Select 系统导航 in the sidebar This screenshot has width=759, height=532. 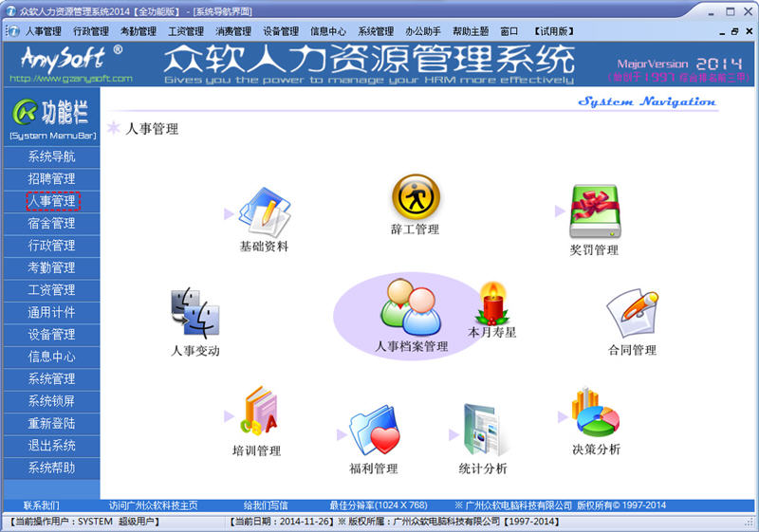coord(51,156)
